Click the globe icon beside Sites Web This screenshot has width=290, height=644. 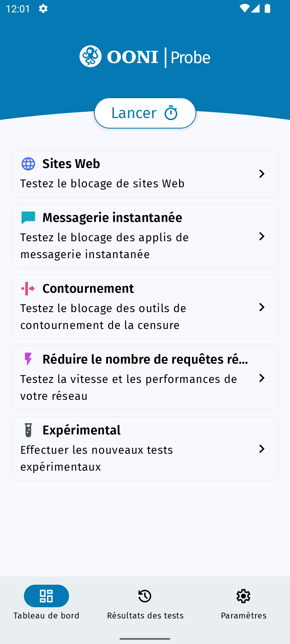tap(28, 164)
